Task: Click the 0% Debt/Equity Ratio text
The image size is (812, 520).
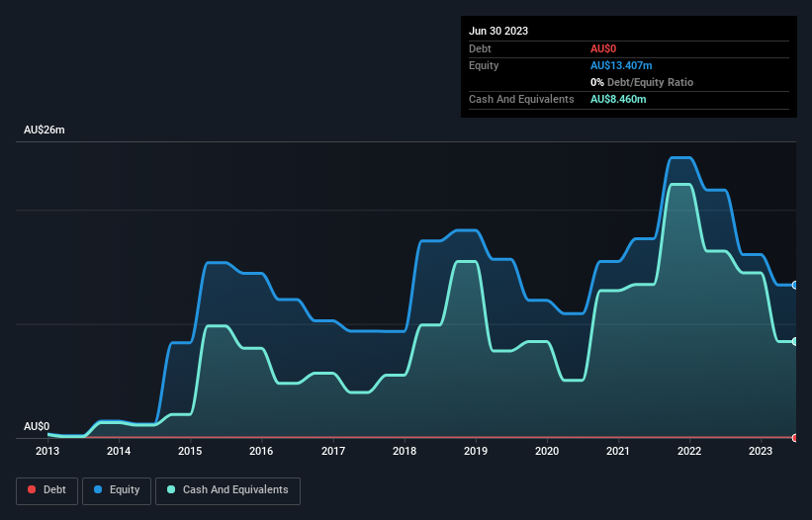Action: [x=642, y=82]
